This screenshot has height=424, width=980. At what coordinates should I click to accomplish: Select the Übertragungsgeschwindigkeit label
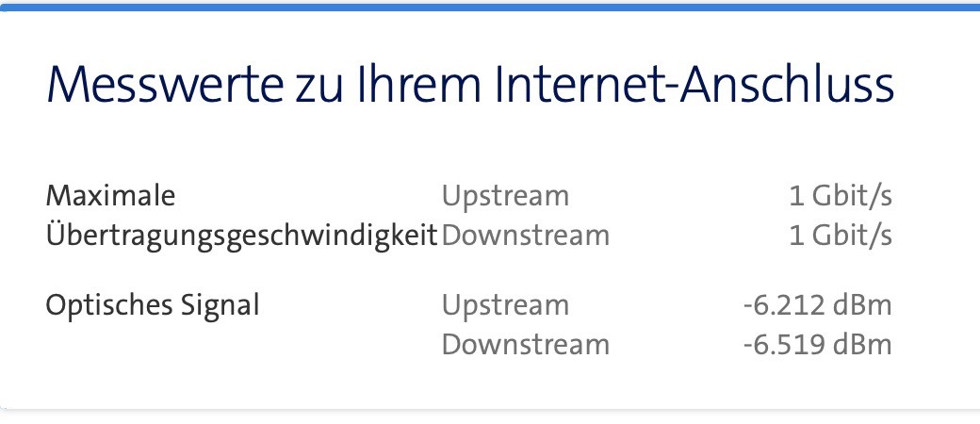click(x=241, y=235)
